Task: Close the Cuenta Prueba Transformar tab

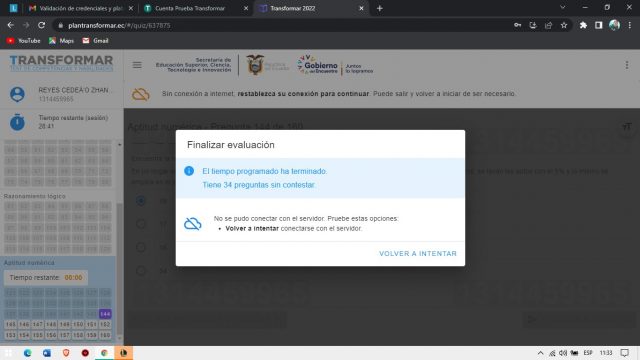Action: coord(246,8)
